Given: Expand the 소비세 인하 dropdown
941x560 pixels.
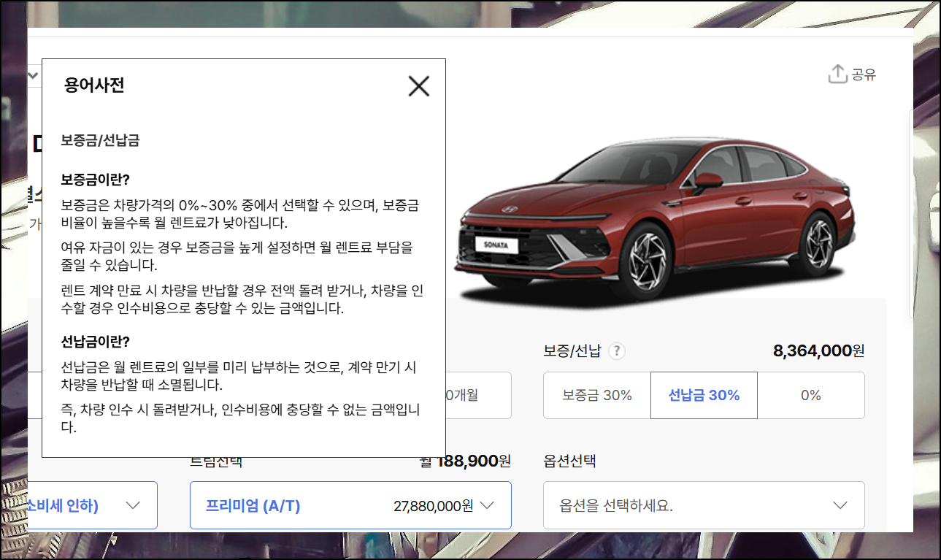Looking at the screenshot, I should click(x=92, y=505).
